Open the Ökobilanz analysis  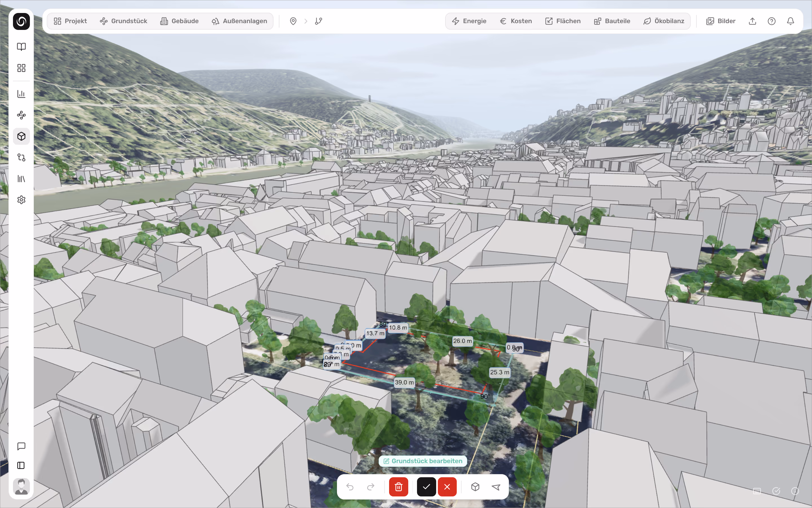664,21
